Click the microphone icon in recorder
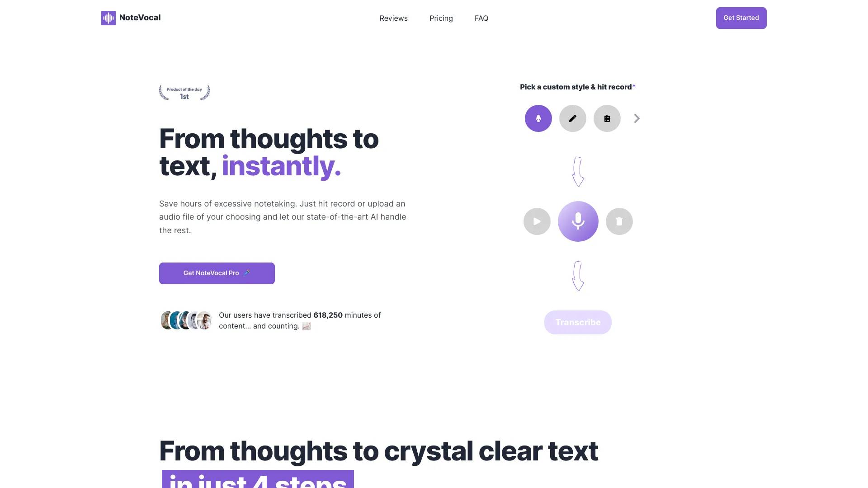868x488 pixels. pos(578,221)
